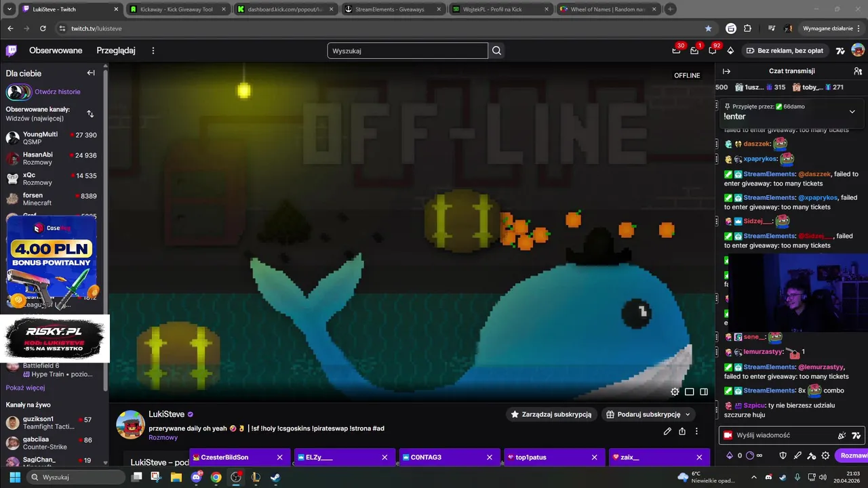Open gabciiaa live channel in sidebar
This screenshot has height=488, width=868.
coord(53,443)
